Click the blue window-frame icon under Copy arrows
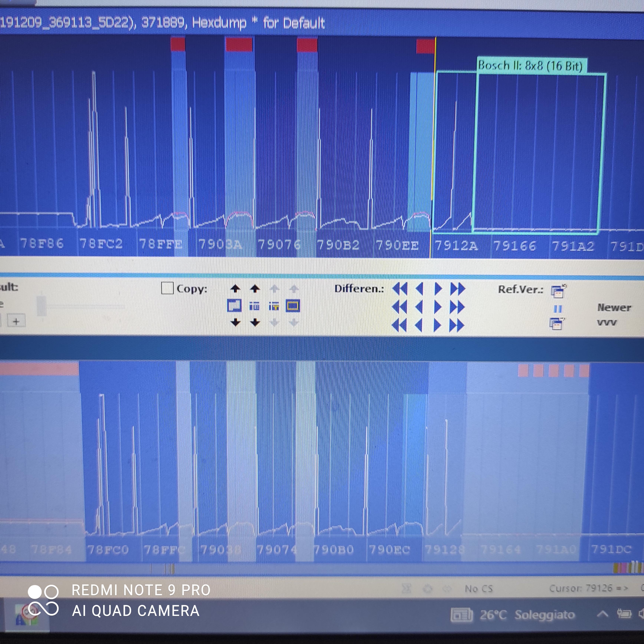Screen dimensions: 644x644 (234, 306)
